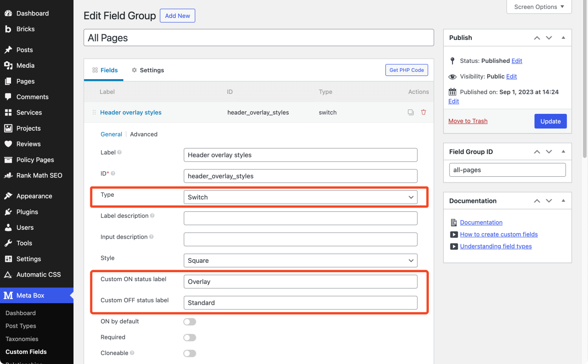Image resolution: width=588 pixels, height=364 pixels.
Task: Expand the Screen Options panel
Action: [539, 7]
